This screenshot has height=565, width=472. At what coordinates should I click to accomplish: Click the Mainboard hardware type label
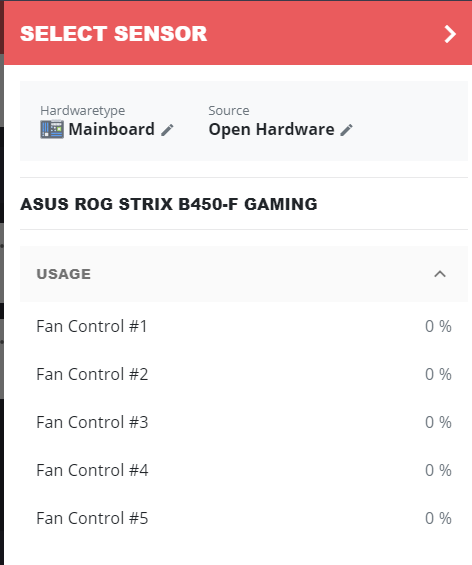click(111, 129)
